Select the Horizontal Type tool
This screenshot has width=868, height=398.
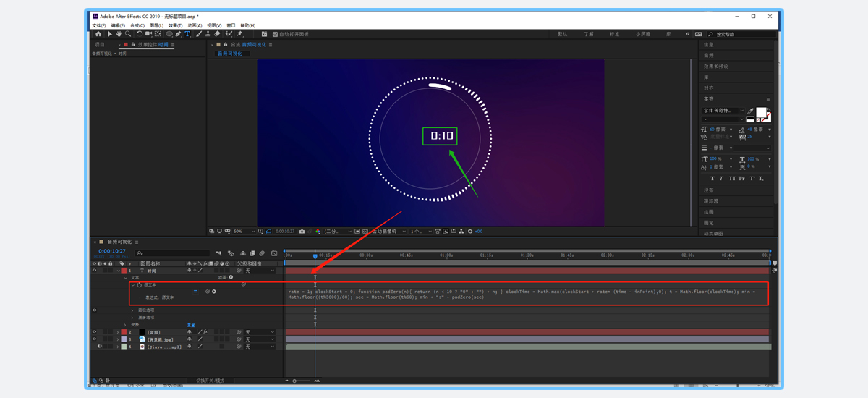pos(187,34)
